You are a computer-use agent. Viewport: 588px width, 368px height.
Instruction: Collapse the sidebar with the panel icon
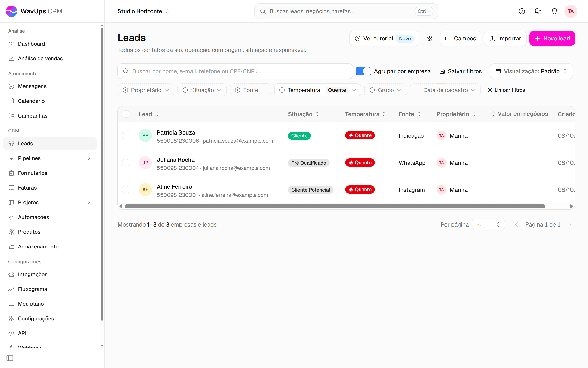[x=10, y=358]
